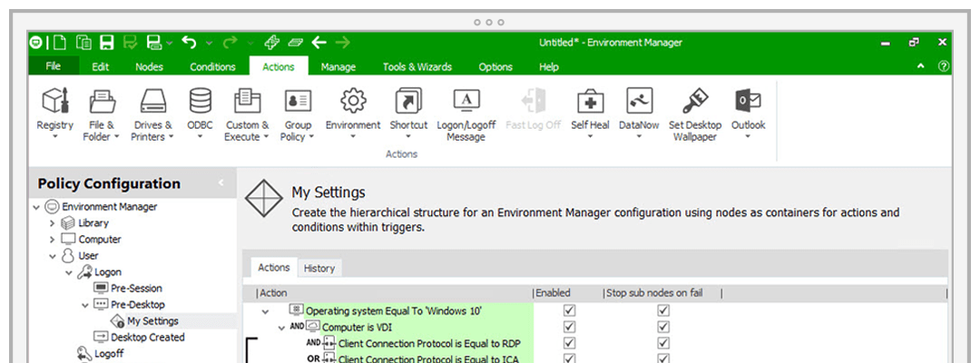
Task: Toggle Enabled for Protocol Equal to RDP
Action: pos(569,343)
